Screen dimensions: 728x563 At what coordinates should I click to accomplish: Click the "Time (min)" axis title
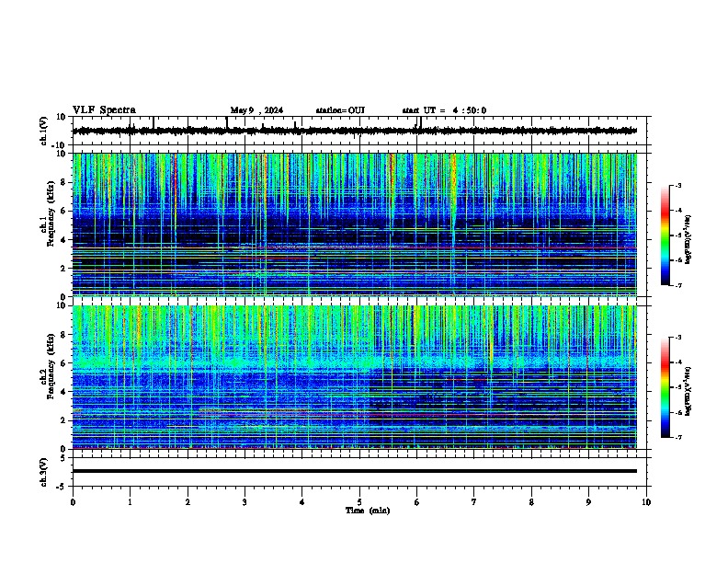click(368, 511)
